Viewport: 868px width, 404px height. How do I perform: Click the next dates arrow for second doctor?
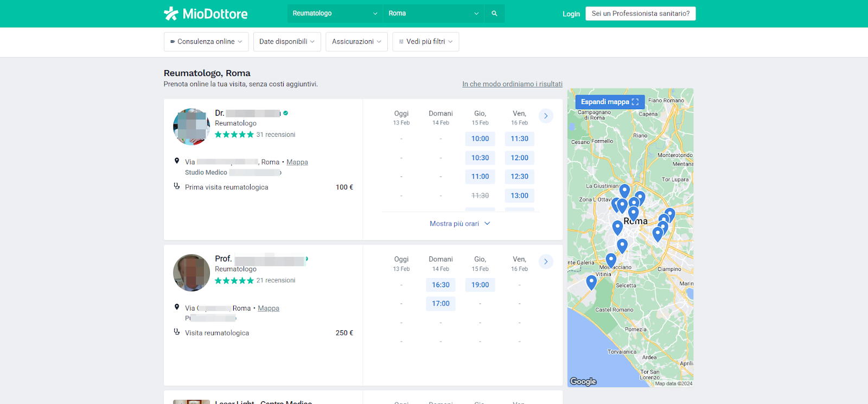point(546,262)
